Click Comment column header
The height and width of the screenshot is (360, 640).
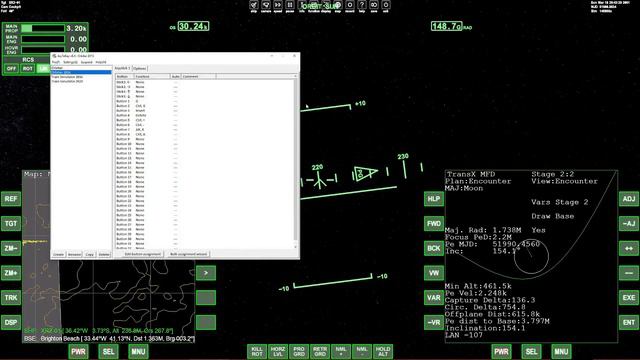coord(199,76)
